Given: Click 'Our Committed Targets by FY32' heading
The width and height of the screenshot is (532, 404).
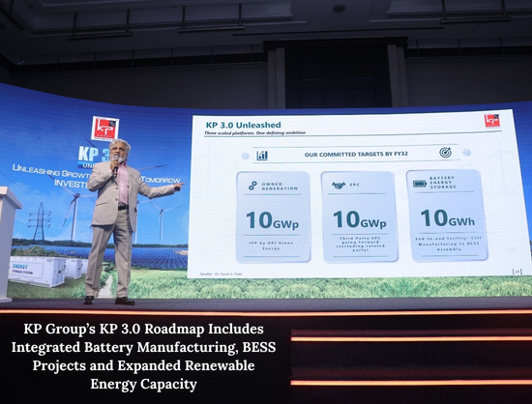Looking at the screenshot, I should pos(356,155).
